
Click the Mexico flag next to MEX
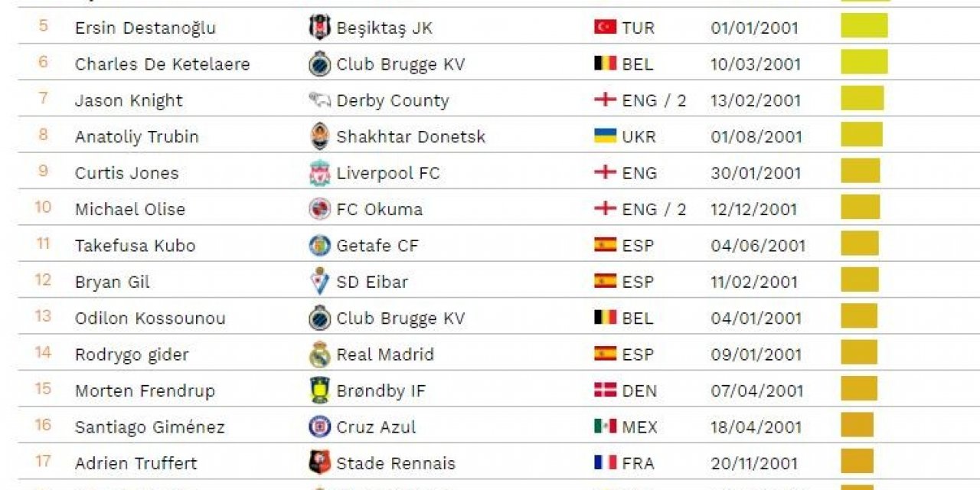(x=605, y=426)
